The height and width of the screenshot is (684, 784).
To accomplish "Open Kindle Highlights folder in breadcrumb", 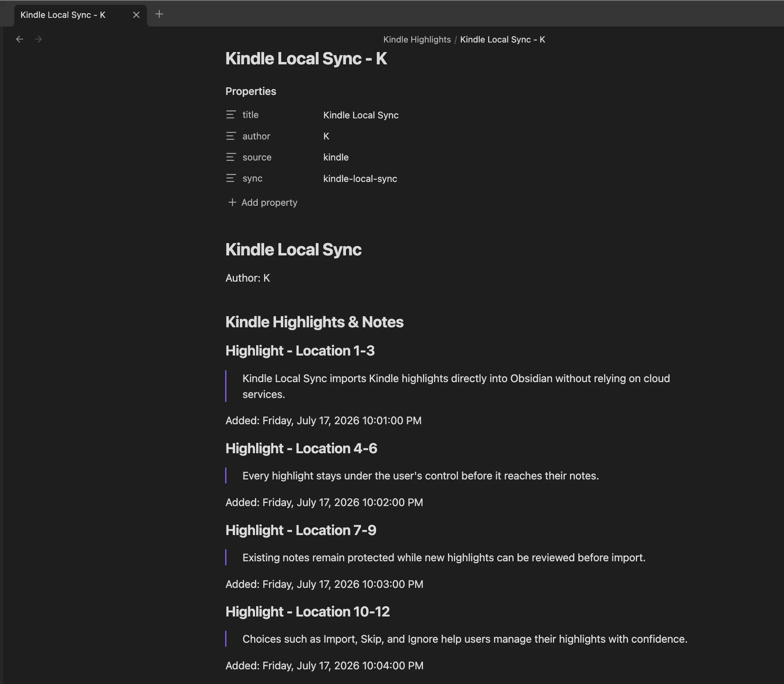I will tap(417, 39).
